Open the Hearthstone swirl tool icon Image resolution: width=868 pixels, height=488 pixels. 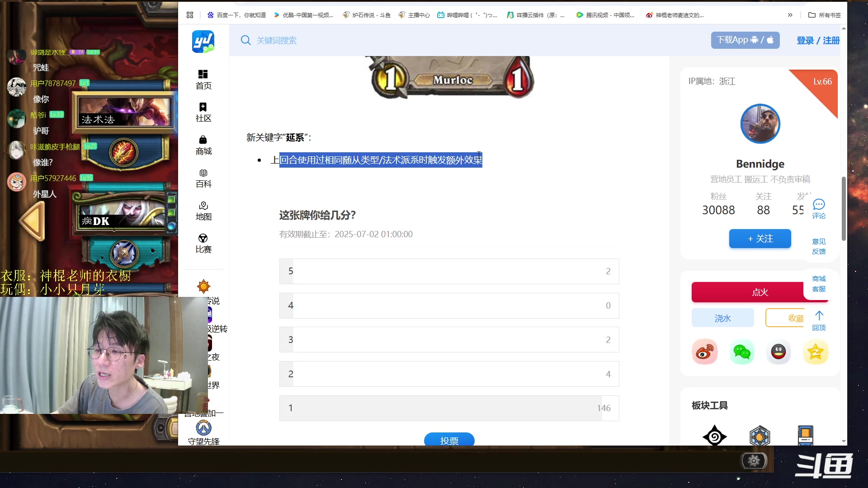tap(715, 436)
